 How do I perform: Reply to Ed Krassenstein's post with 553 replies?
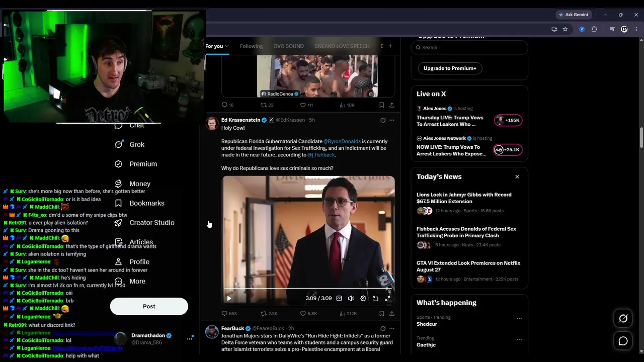point(229,313)
